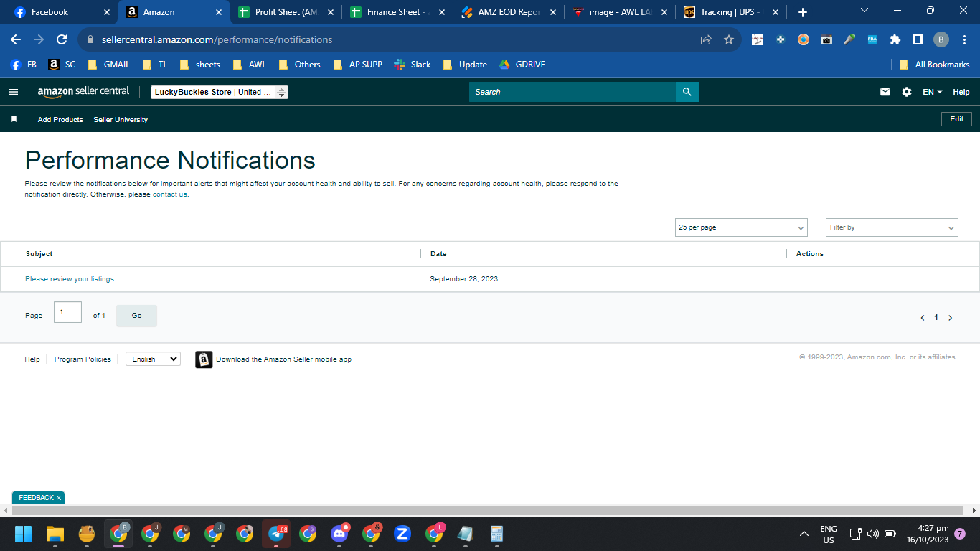Open the Seller University link
The height and width of the screenshot is (551, 980).
tap(121, 120)
